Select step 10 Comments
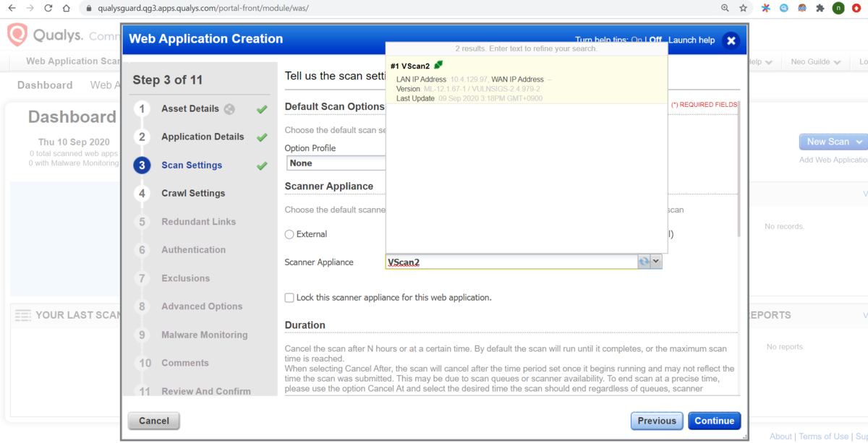 pyautogui.click(x=185, y=363)
